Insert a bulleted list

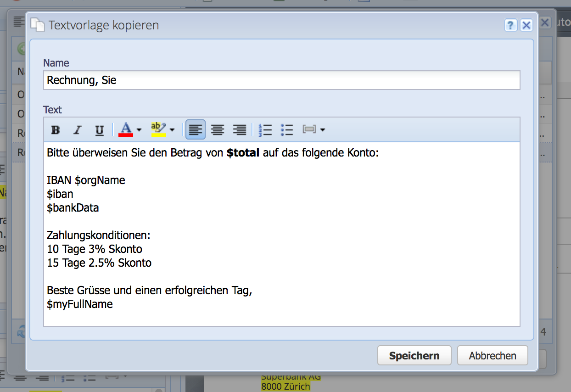(x=287, y=130)
